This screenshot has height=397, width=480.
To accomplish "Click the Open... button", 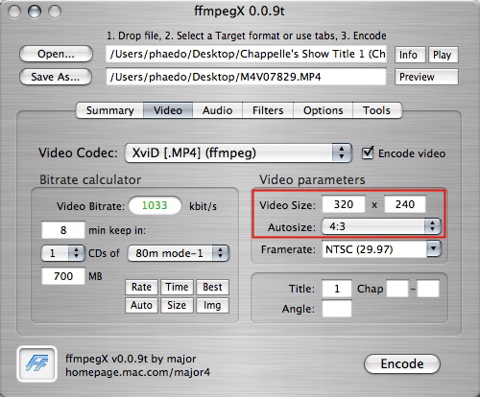I will pos(56,54).
